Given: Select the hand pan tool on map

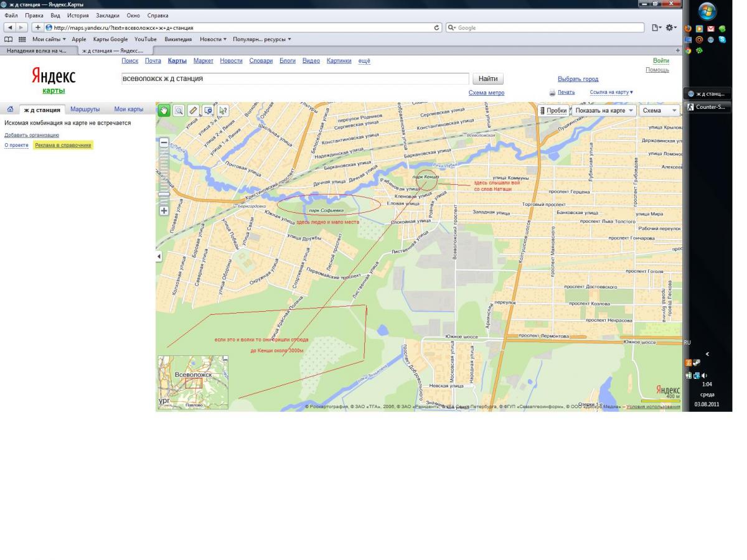Looking at the screenshot, I should (164, 110).
